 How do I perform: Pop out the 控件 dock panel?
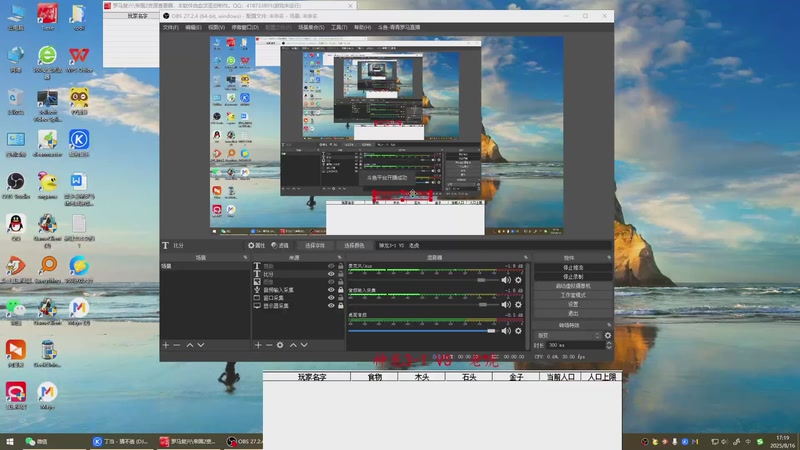click(609, 258)
